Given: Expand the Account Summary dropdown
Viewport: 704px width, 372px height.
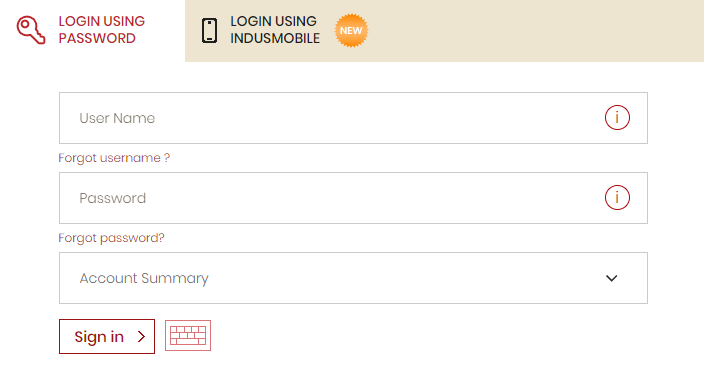Looking at the screenshot, I should pos(353,278).
